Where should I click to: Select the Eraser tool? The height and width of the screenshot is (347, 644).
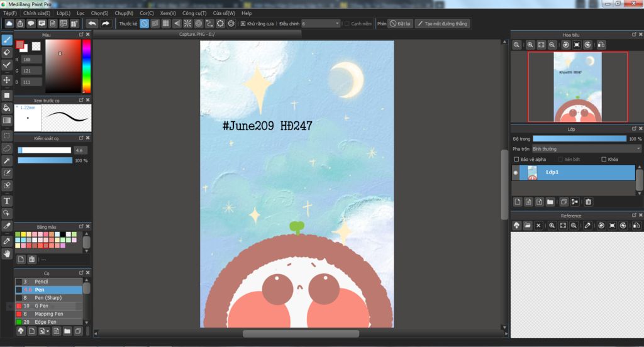click(6, 52)
